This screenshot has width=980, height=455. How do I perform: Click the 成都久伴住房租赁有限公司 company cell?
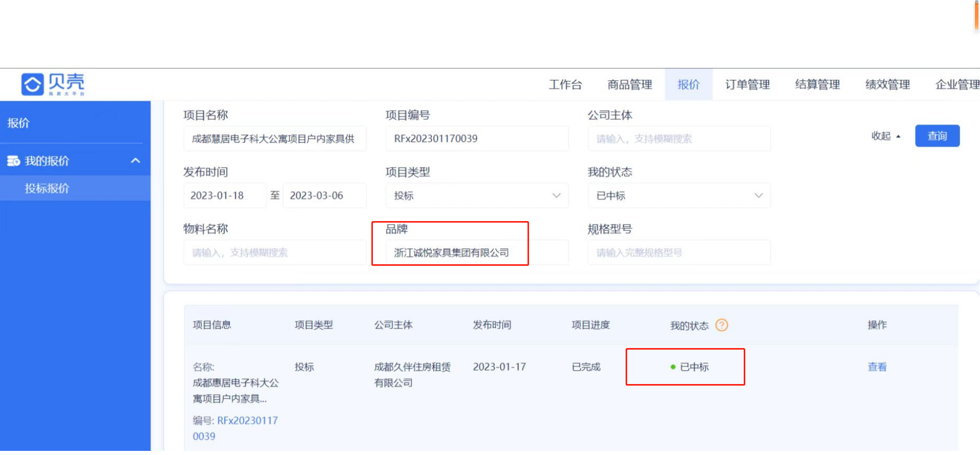click(412, 375)
